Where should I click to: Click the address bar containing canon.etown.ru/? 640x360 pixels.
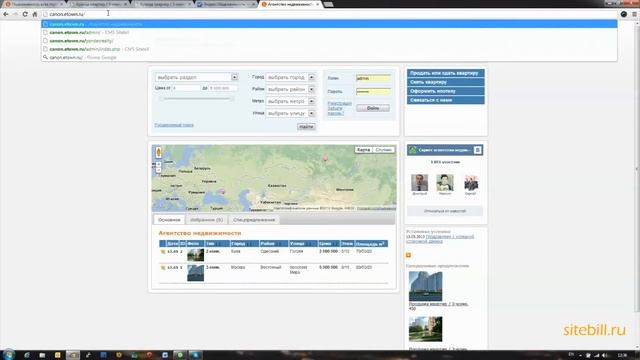329,14
